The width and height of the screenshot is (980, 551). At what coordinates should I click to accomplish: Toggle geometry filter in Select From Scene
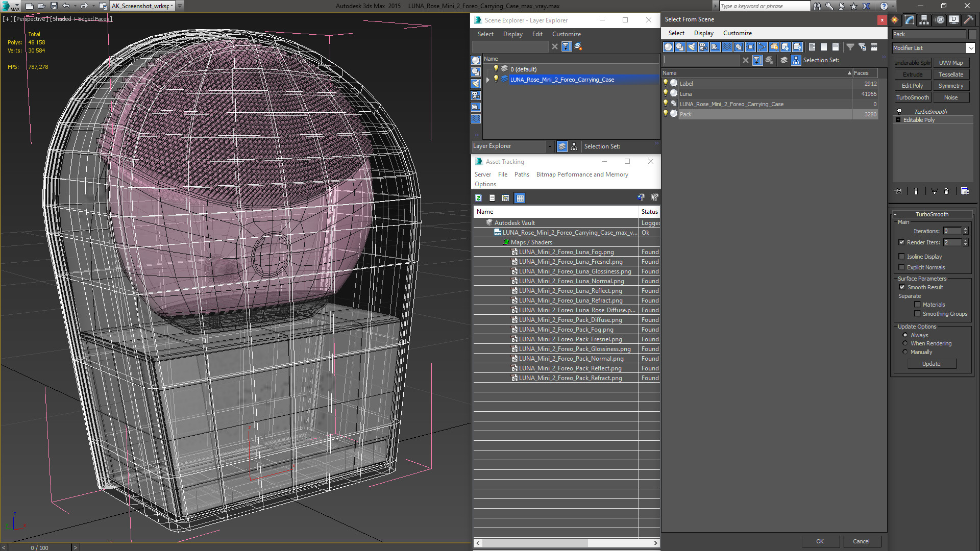point(668,47)
